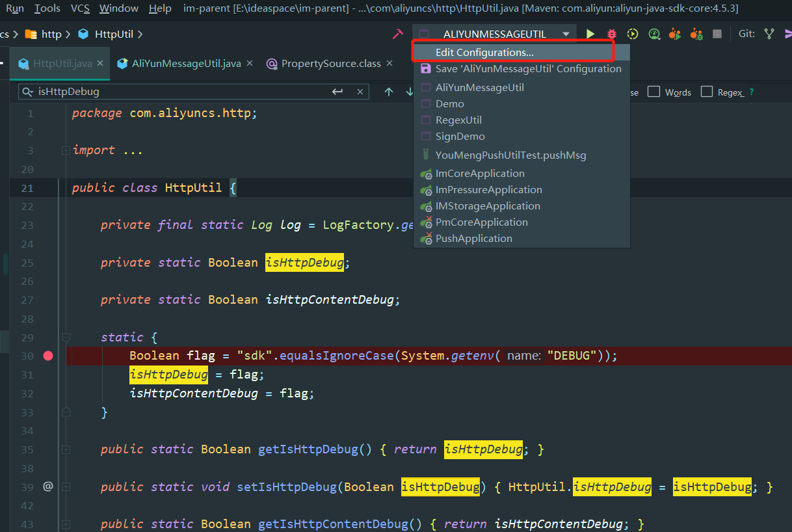Start Debug session via the bug icon
Image resolution: width=792 pixels, height=532 pixels.
tap(611, 33)
